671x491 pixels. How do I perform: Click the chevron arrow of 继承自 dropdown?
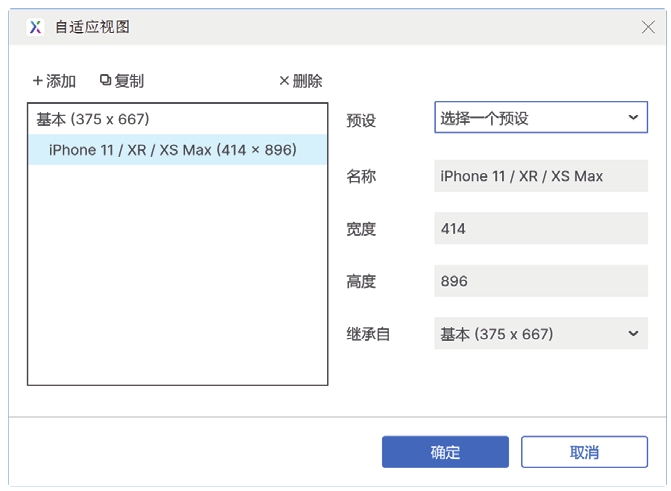(633, 334)
